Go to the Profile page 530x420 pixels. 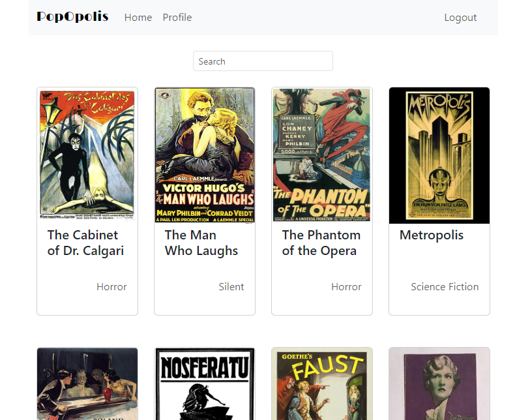177,18
